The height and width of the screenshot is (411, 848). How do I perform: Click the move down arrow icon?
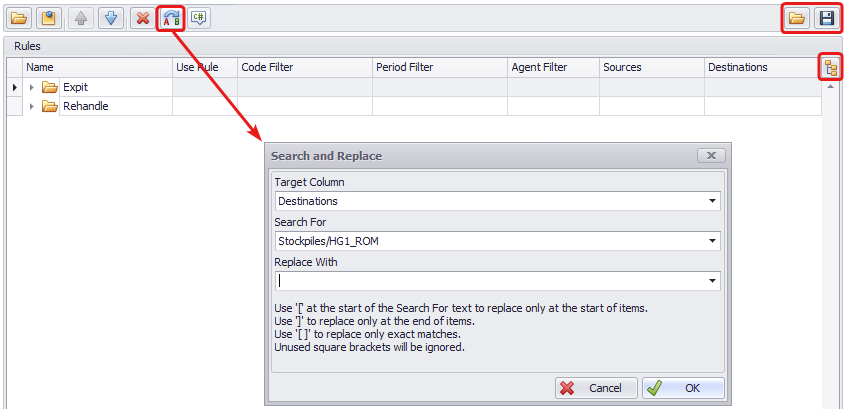pyautogui.click(x=110, y=18)
